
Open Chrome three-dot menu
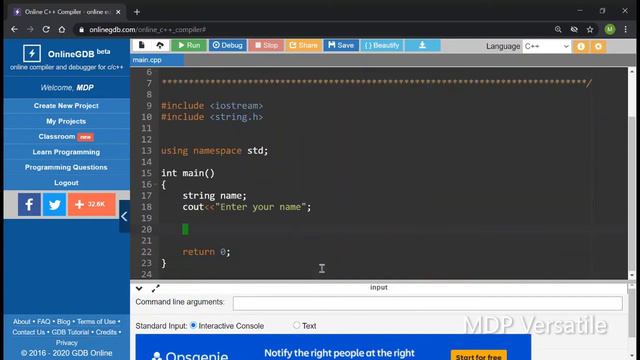point(626,29)
